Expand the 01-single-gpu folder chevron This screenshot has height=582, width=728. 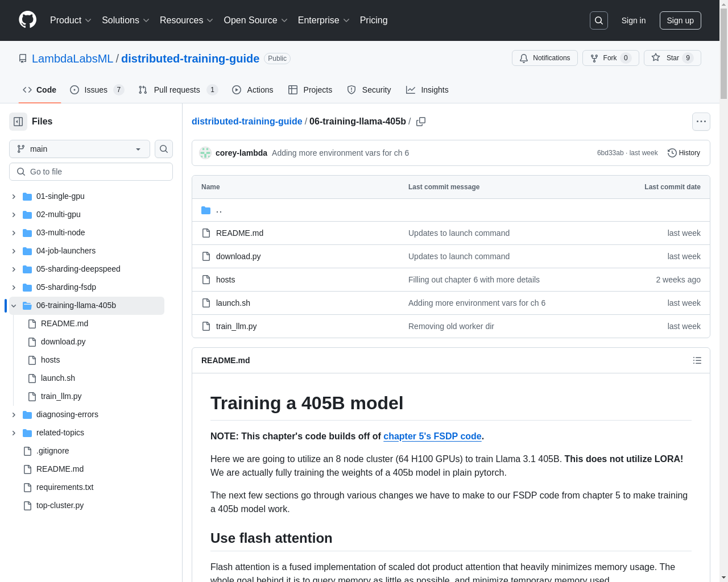[14, 196]
